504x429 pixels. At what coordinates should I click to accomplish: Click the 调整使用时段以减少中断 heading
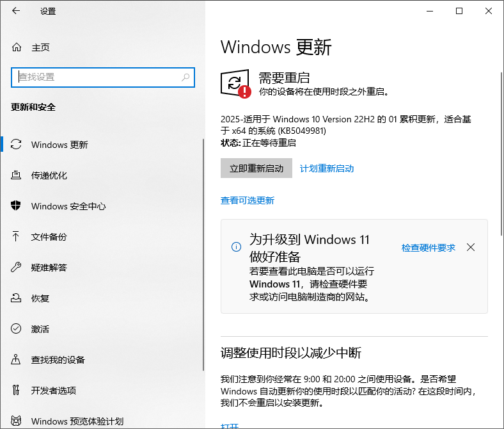[x=291, y=353]
